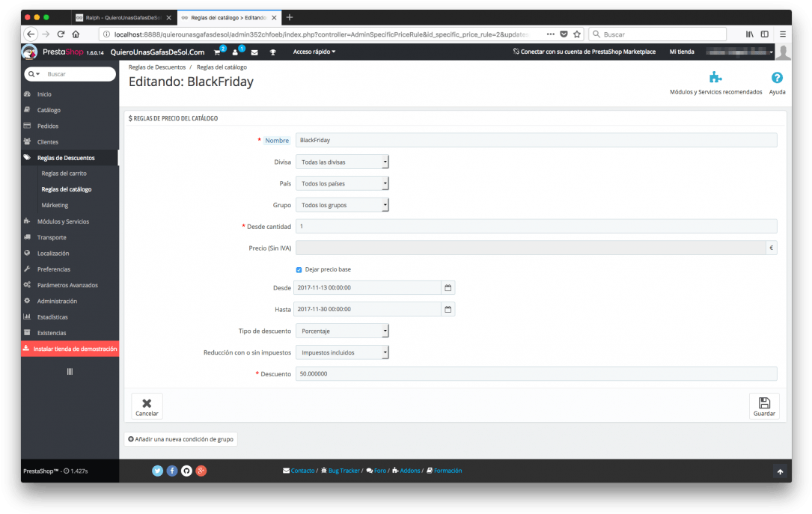Open the Mi tienda link

(682, 52)
